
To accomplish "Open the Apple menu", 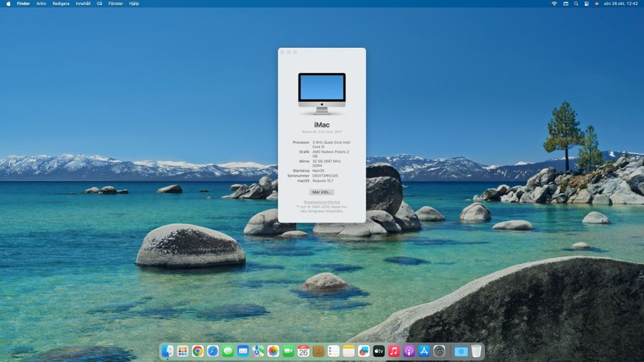I will 8,4.
